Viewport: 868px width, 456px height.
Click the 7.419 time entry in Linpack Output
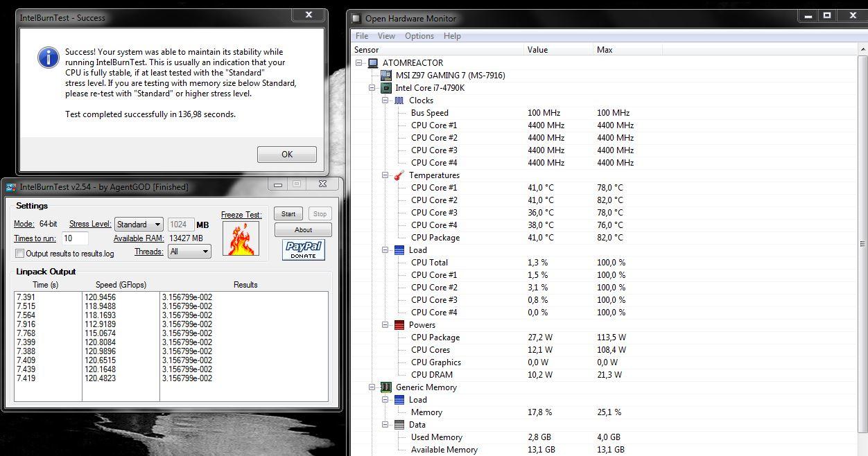coord(26,378)
